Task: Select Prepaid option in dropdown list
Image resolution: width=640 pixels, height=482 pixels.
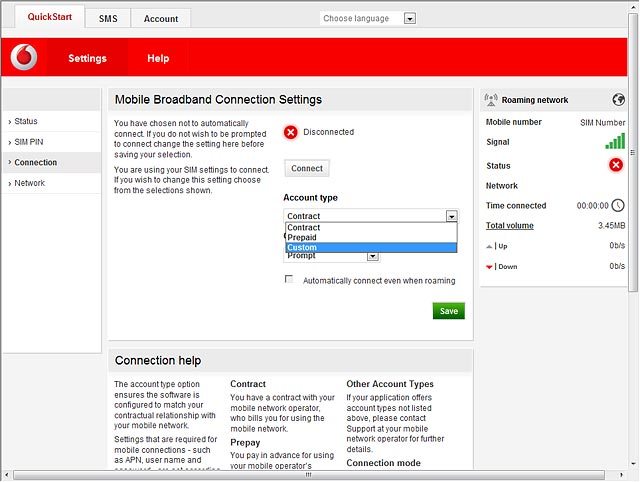Action: click(371, 238)
